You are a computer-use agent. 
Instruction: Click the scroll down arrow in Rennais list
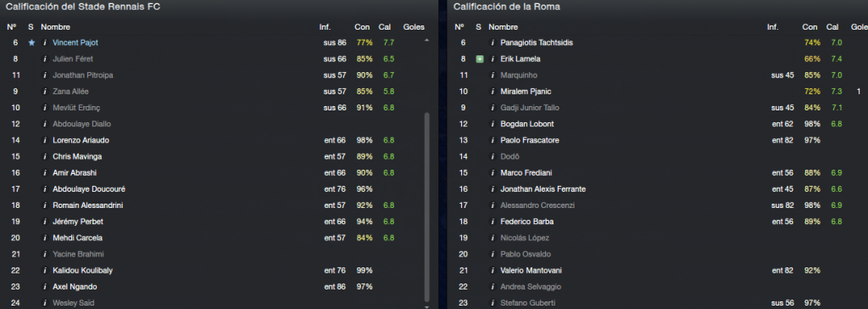point(426,306)
